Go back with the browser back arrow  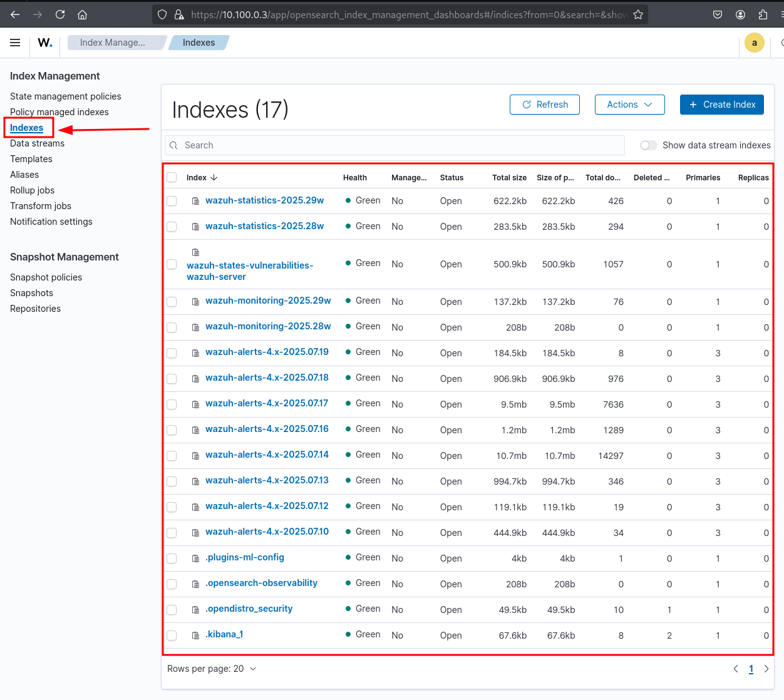click(x=15, y=14)
